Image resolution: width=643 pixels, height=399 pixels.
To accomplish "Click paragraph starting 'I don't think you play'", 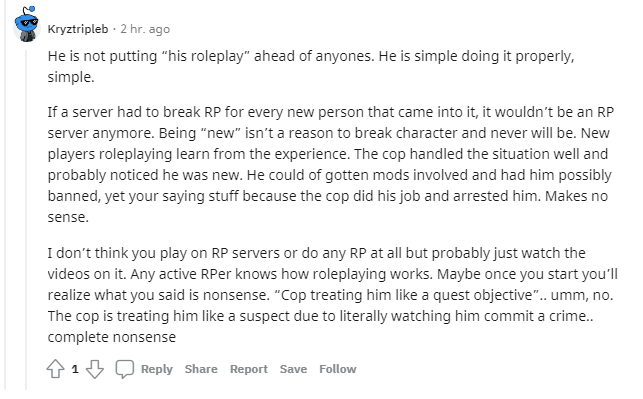I will point(333,294).
